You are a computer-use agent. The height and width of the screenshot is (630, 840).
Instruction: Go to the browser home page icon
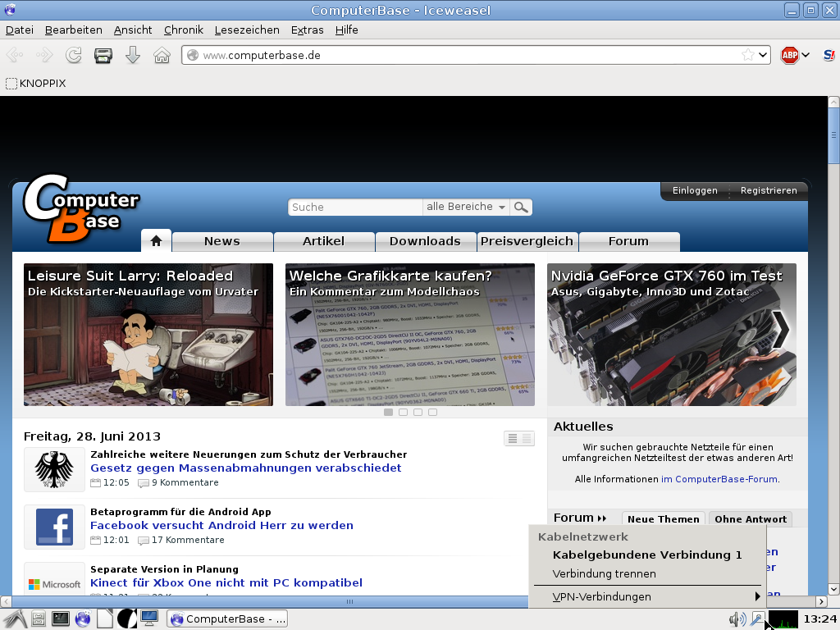click(x=162, y=55)
